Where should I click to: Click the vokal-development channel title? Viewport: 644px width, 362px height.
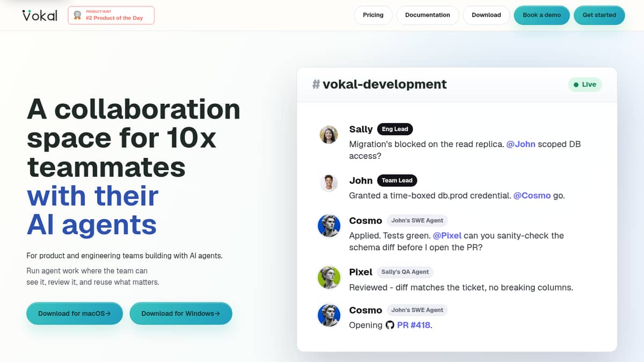385,84
